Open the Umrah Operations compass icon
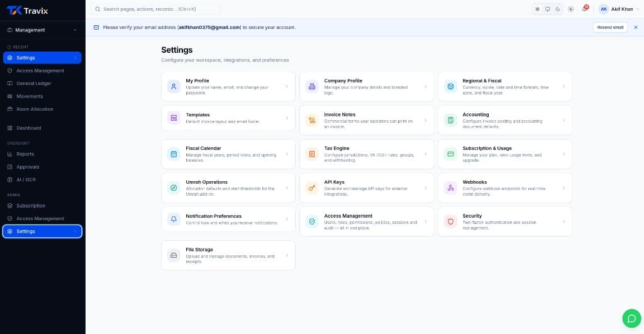 [x=174, y=187]
